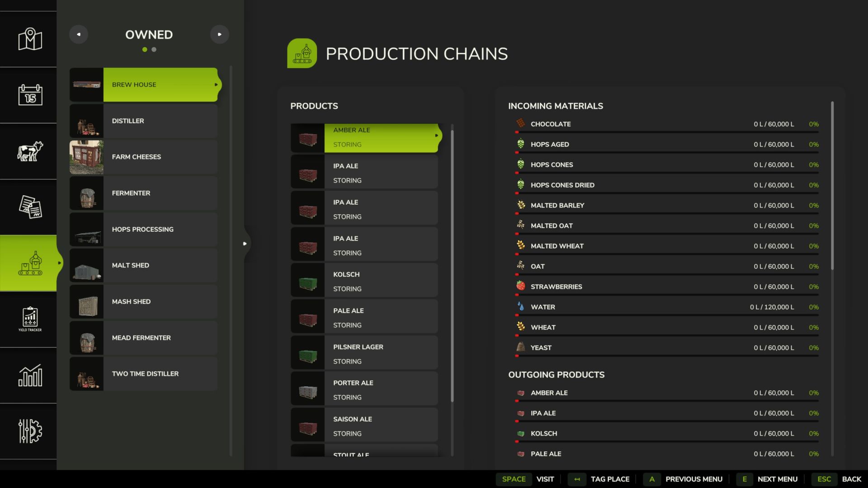868x488 pixels.
Task: Choose Kolsch in the products list
Action: coord(364,281)
